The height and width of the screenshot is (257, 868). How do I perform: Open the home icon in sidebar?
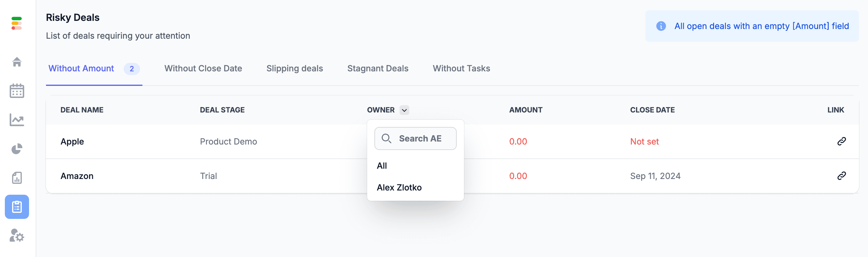[x=17, y=62]
